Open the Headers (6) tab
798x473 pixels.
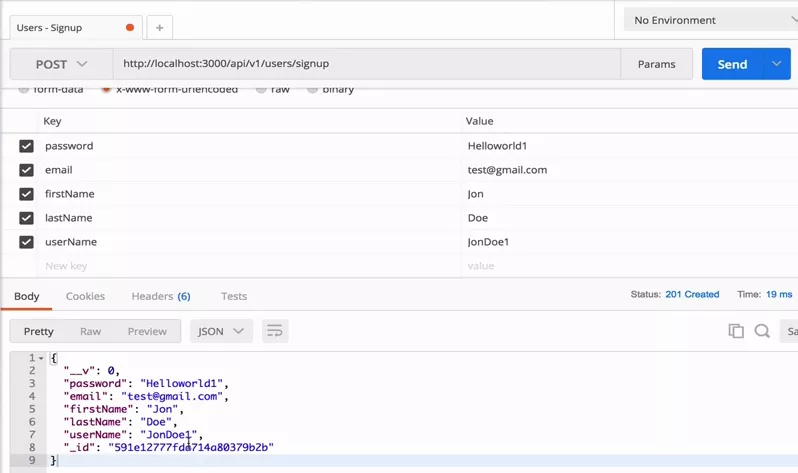point(160,296)
